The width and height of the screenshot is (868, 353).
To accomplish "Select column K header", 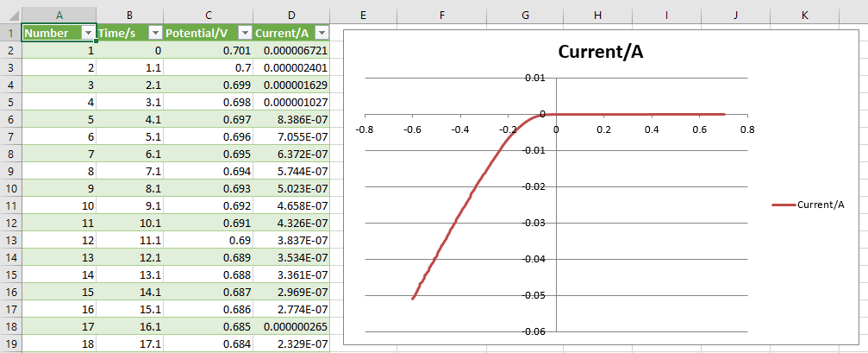I will [x=805, y=16].
